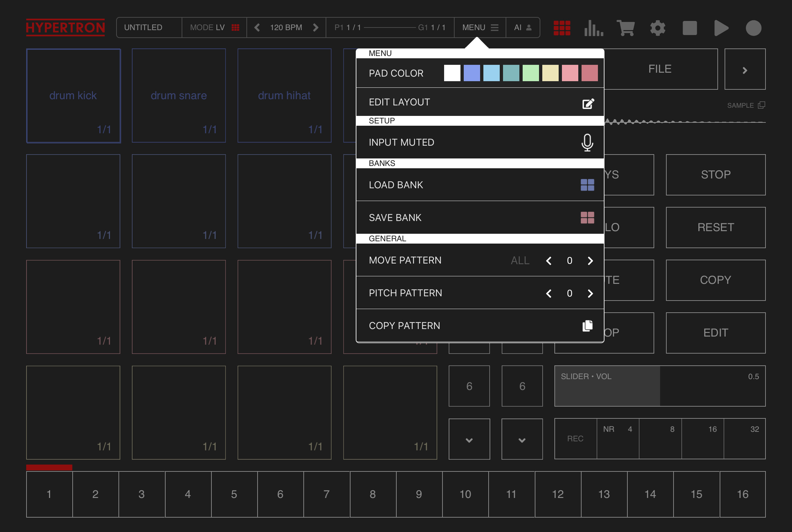Screen dimensions: 792x532
Task: Open the MENU tab in top bar
Action: pos(480,28)
